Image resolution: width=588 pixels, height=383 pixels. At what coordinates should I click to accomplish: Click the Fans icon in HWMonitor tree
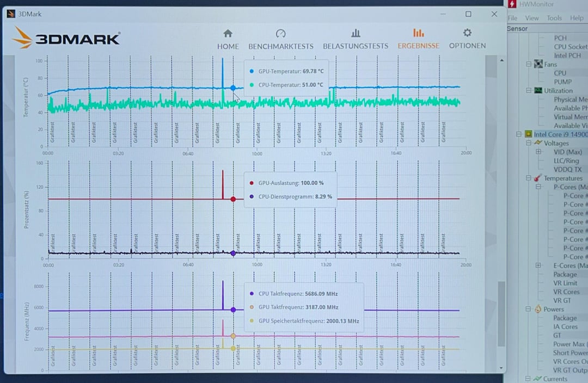pyautogui.click(x=538, y=64)
